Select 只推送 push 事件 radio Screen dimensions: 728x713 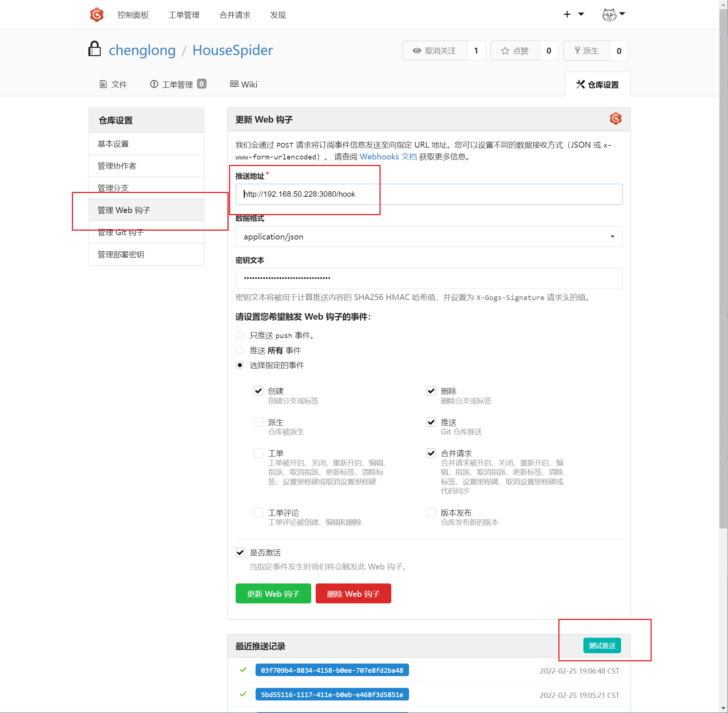240,335
